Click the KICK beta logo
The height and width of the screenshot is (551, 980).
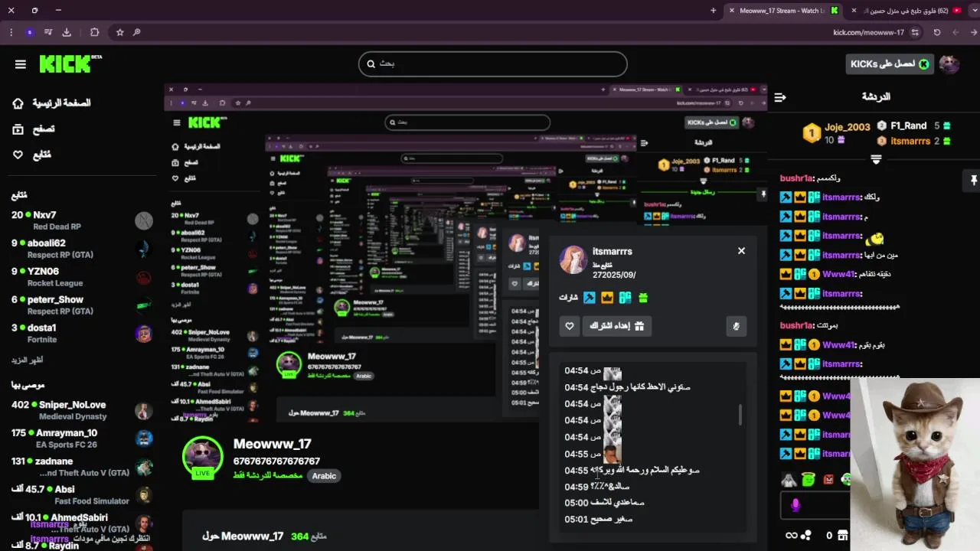pyautogui.click(x=70, y=64)
